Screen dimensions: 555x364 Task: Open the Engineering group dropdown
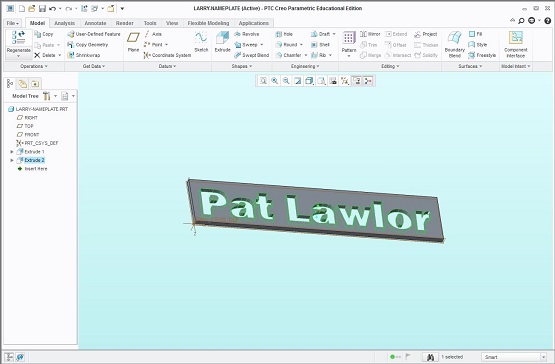pyautogui.click(x=305, y=66)
